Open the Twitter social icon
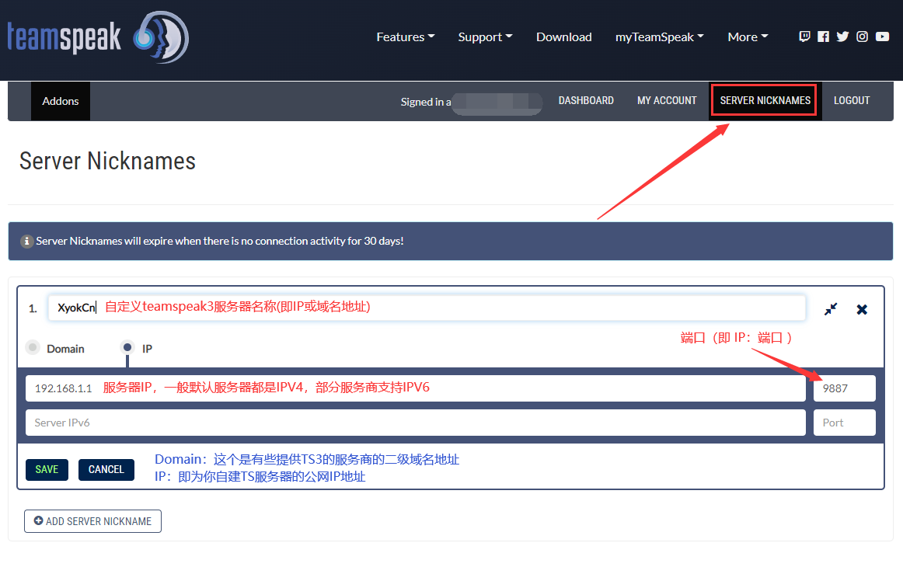The width and height of the screenshot is (903, 588). [x=842, y=37]
